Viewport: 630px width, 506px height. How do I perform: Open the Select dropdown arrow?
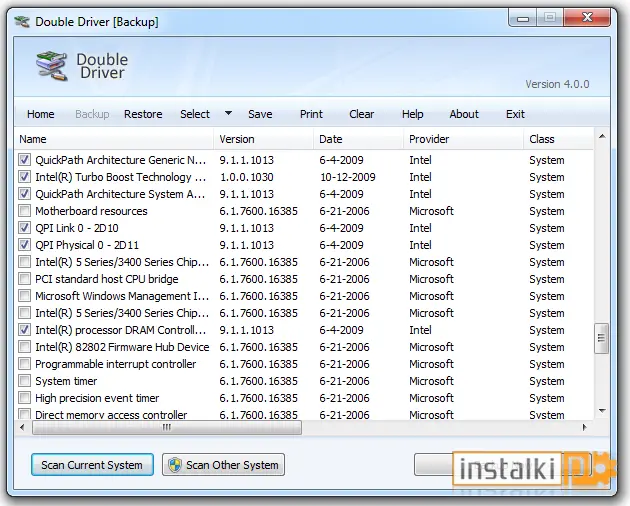pyautogui.click(x=228, y=113)
